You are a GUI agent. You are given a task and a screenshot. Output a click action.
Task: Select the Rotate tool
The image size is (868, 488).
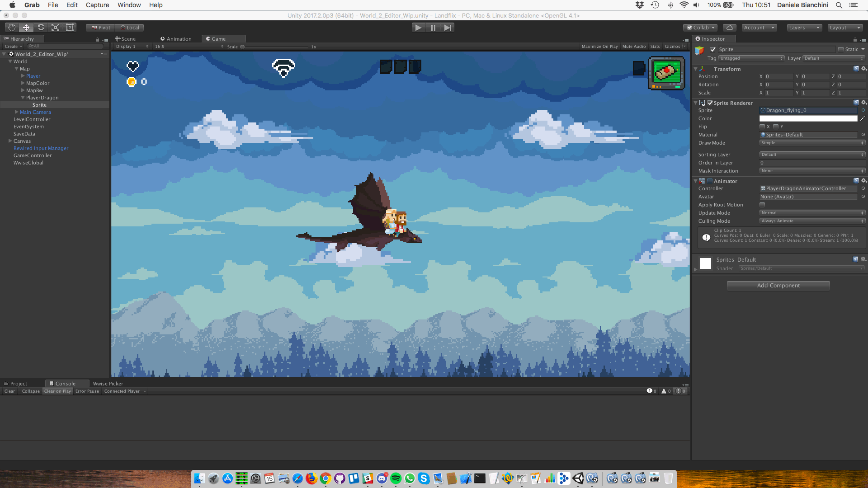[x=41, y=28]
